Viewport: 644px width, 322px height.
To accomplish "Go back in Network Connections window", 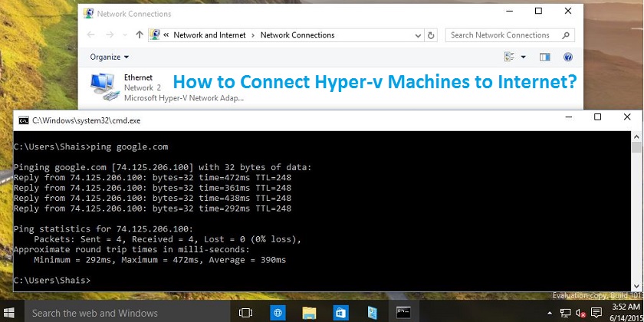I will (x=91, y=35).
